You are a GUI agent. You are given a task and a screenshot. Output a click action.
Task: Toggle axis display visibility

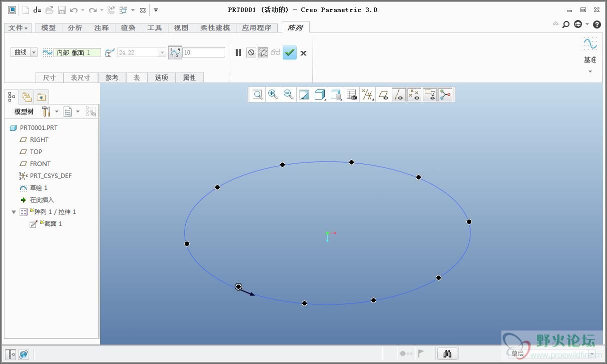tap(399, 94)
